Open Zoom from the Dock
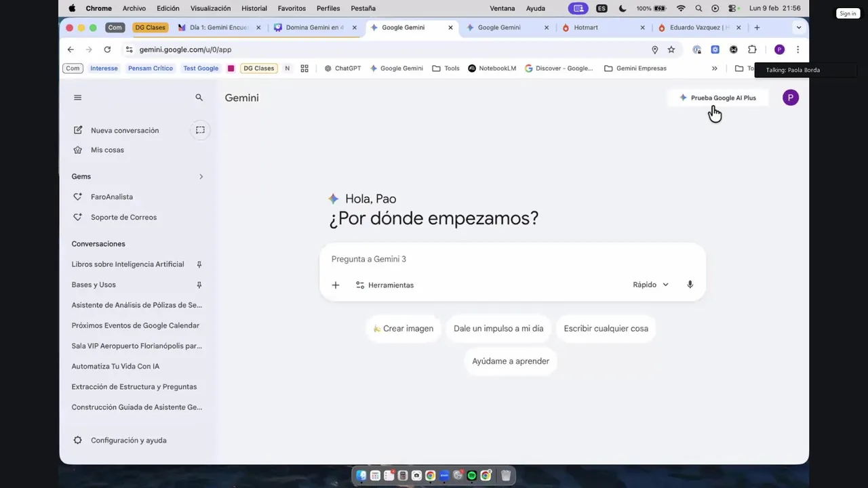The image size is (868, 488). [x=444, y=476]
